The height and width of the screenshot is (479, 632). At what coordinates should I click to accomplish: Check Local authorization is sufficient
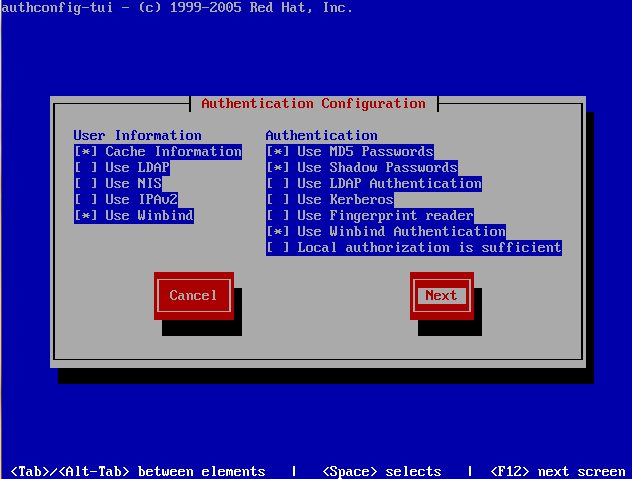pos(414,248)
